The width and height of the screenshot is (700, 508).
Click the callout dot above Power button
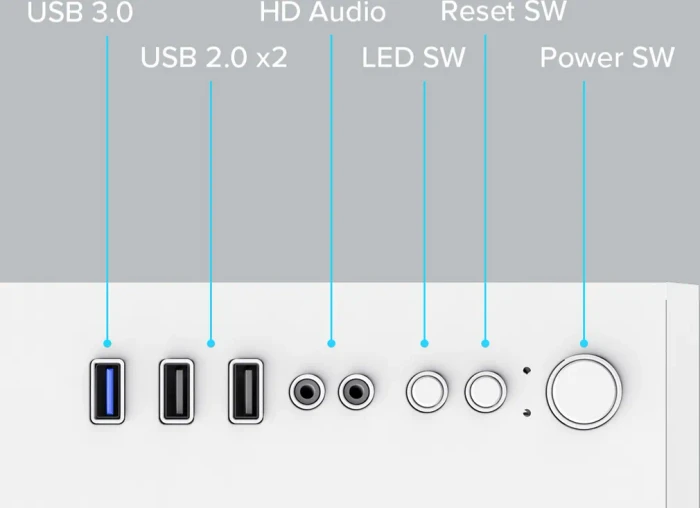584,343
